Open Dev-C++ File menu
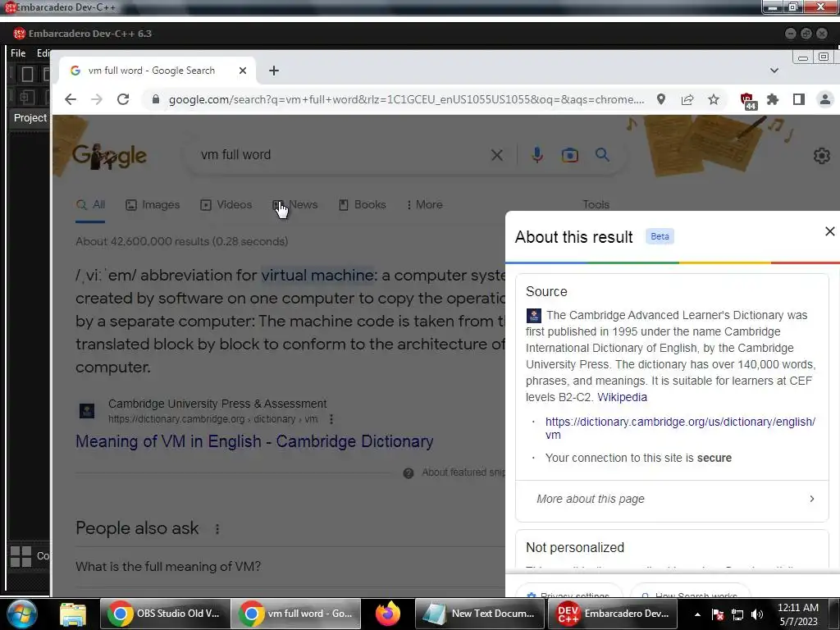Image resolution: width=840 pixels, height=630 pixels. (18, 53)
